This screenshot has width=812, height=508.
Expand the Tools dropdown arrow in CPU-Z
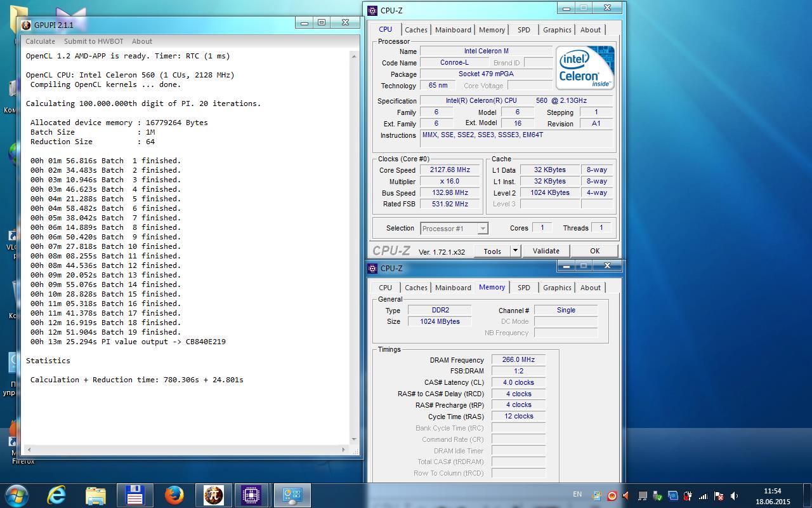tap(515, 251)
